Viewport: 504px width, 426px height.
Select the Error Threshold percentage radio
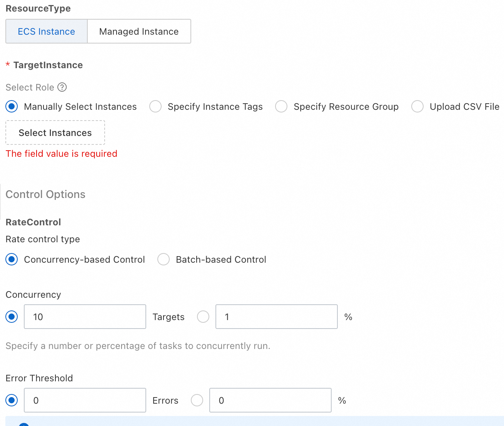coord(197,401)
